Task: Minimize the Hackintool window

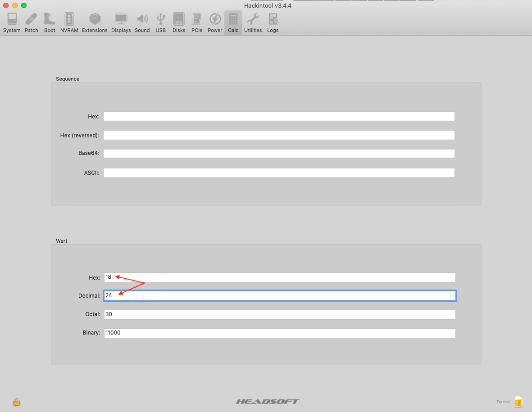Action: [x=15, y=5]
